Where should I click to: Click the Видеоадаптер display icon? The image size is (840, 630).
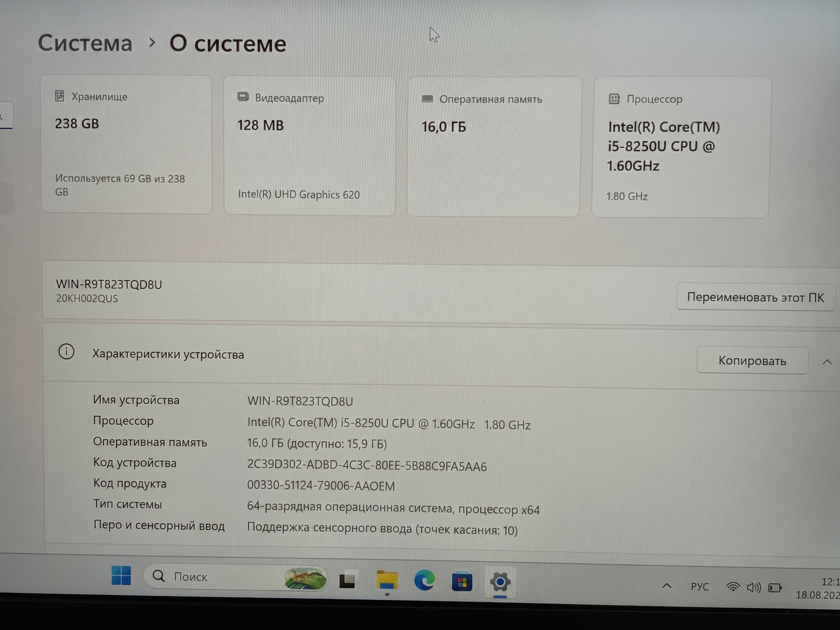[243, 97]
